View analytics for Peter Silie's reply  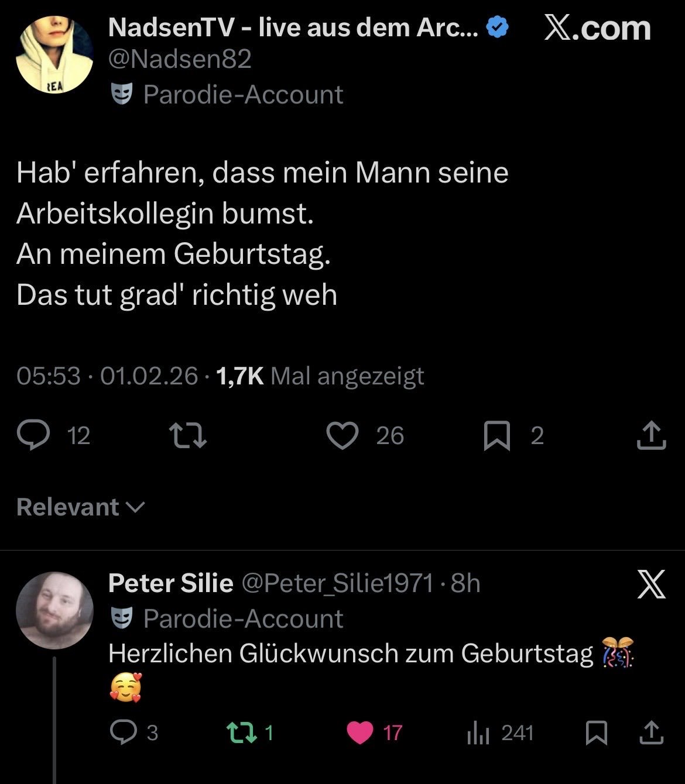477,733
